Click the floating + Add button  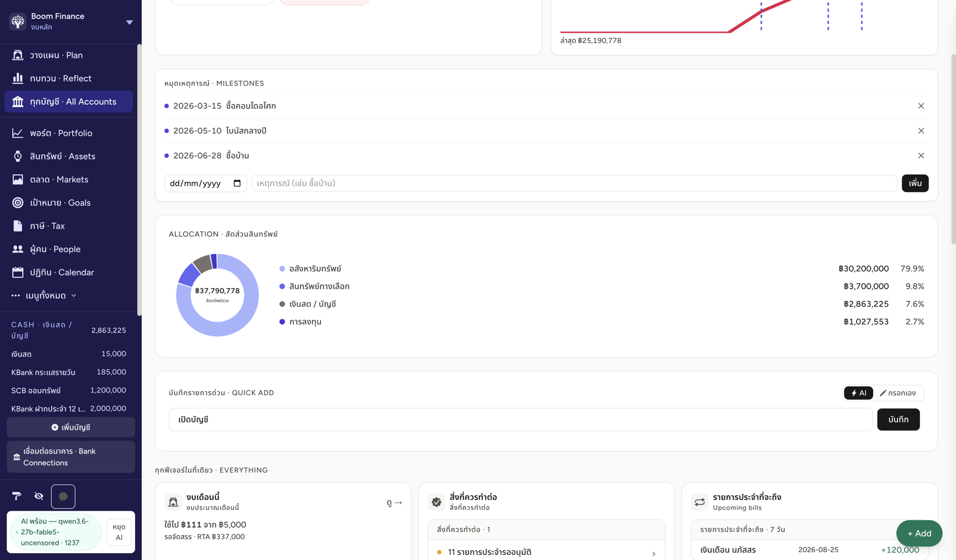click(919, 533)
